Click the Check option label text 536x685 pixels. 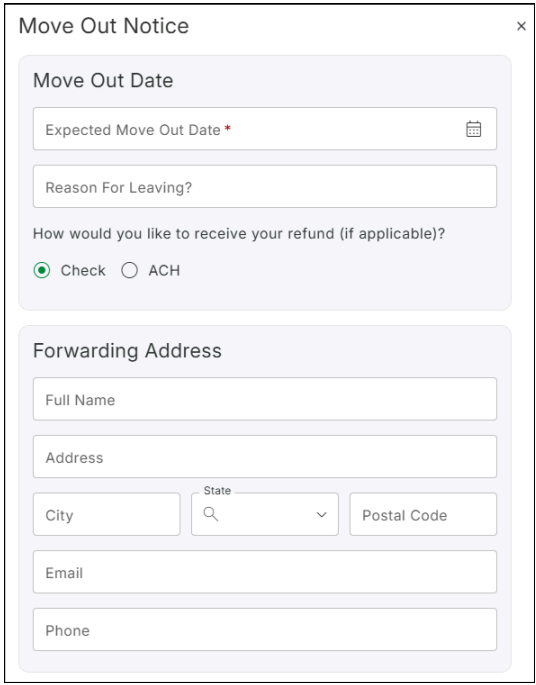click(x=83, y=270)
